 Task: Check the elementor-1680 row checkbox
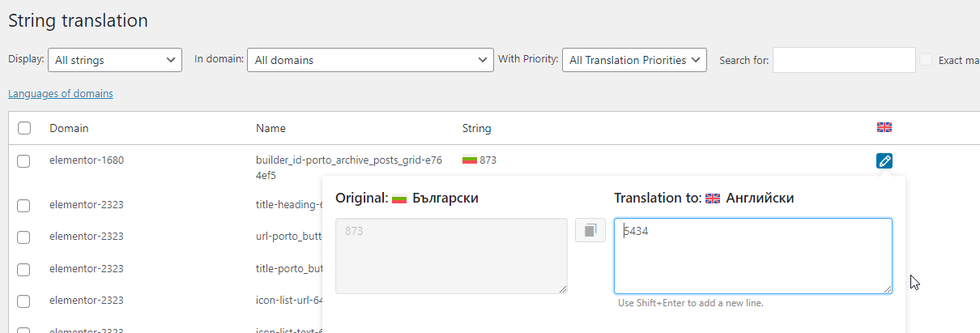(x=23, y=161)
